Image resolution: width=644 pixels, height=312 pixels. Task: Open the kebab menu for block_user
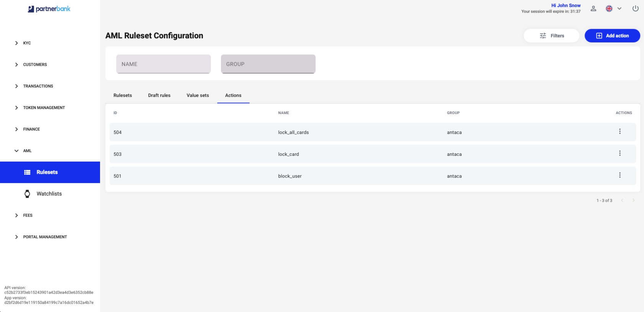[x=620, y=175]
